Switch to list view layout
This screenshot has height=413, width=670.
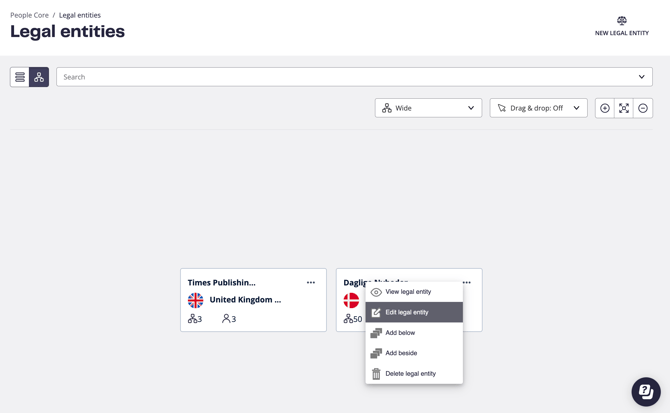tap(20, 77)
